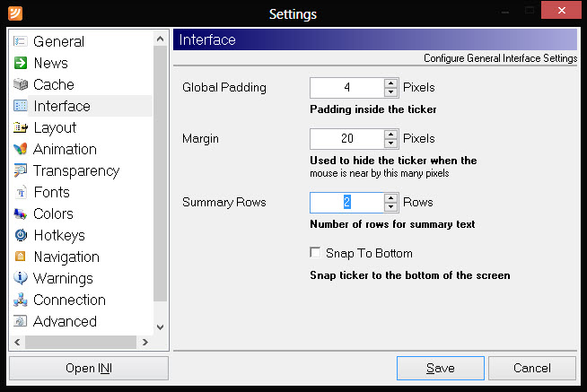Open Animation via its butterfly icon
Image resolution: width=587 pixels, height=392 pixels.
click(21, 149)
